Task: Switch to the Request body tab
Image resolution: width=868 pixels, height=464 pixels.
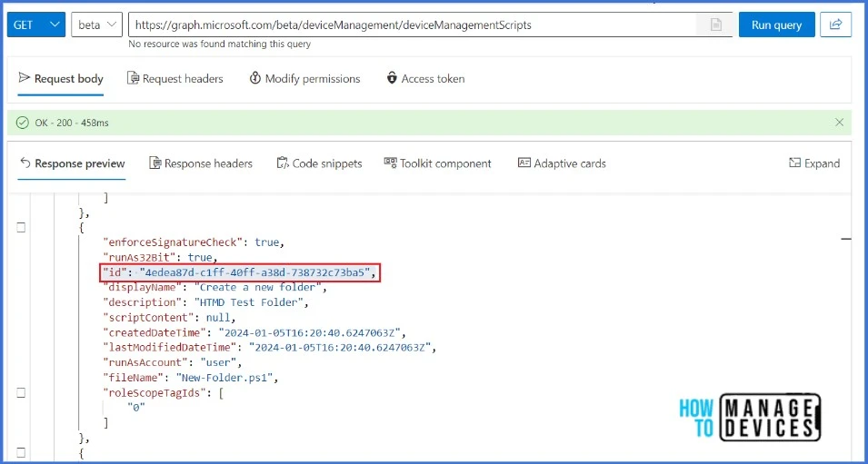Action: [61, 78]
